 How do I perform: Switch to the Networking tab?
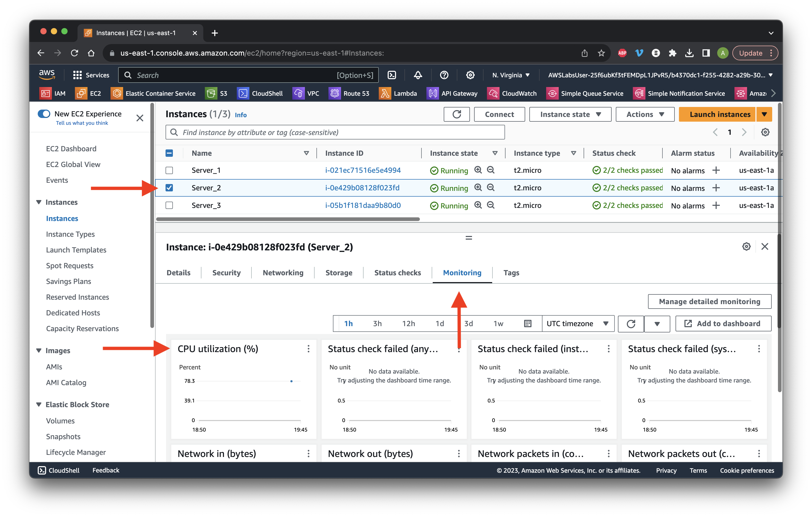283,273
